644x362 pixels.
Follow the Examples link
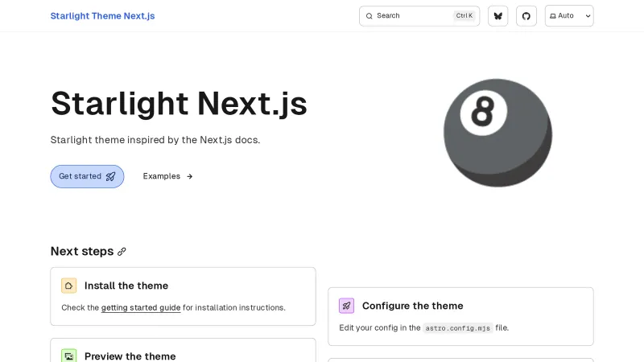point(162,176)
